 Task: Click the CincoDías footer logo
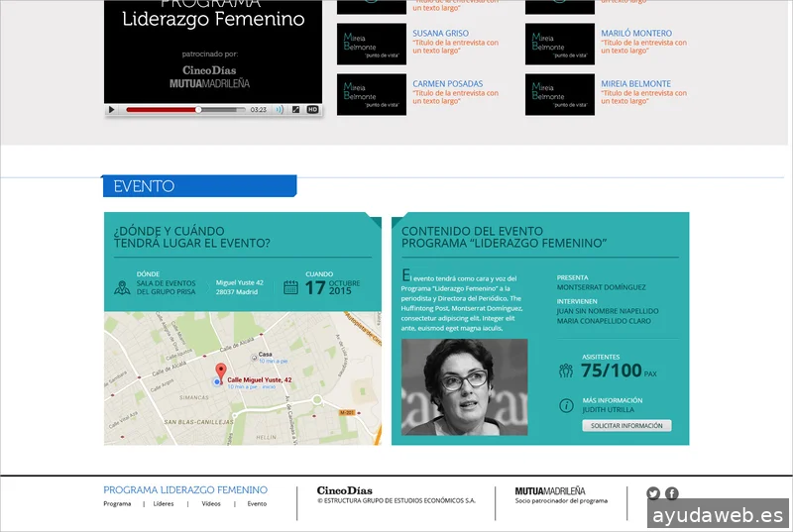click(x=344, y=490)
